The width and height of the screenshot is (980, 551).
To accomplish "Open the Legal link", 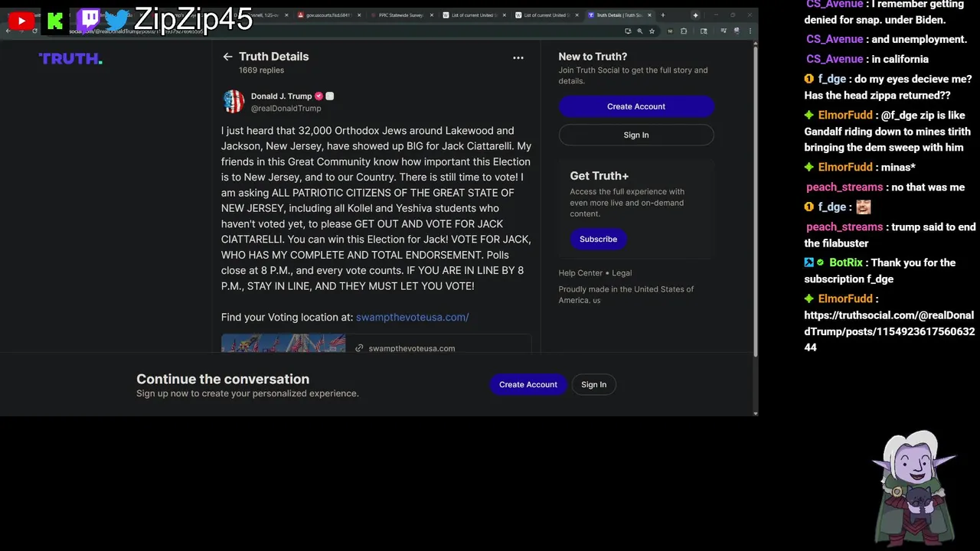I will point(622,272).
